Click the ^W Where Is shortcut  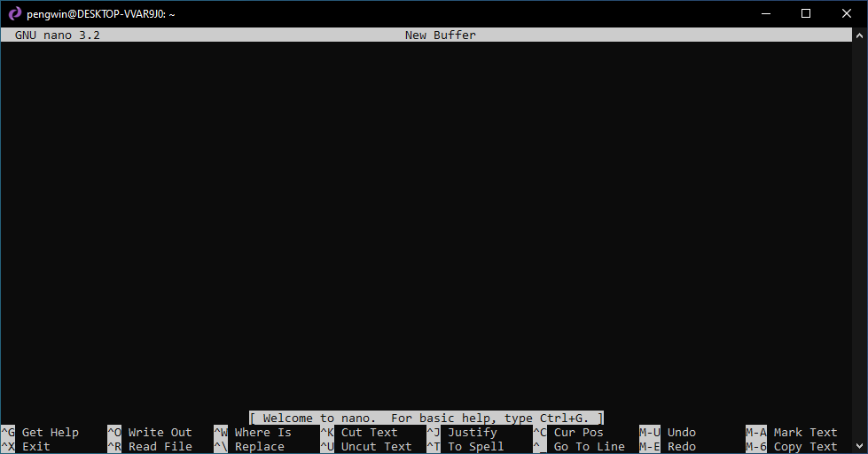coord(253,433)
